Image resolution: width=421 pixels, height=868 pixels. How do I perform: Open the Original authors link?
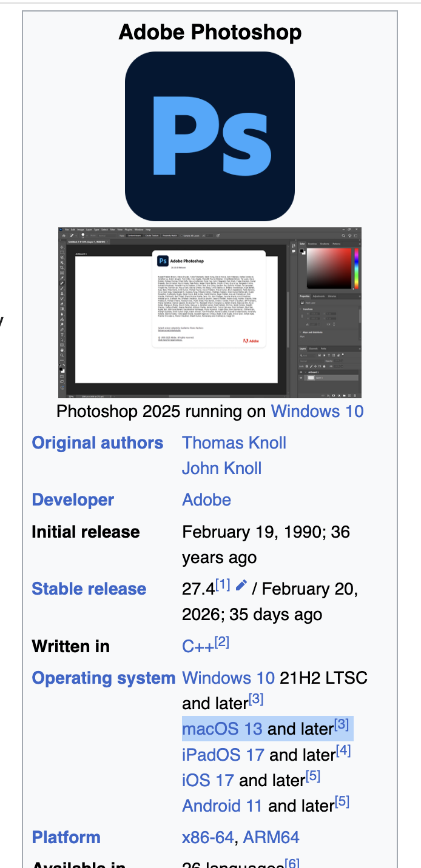tap(98, 442)
